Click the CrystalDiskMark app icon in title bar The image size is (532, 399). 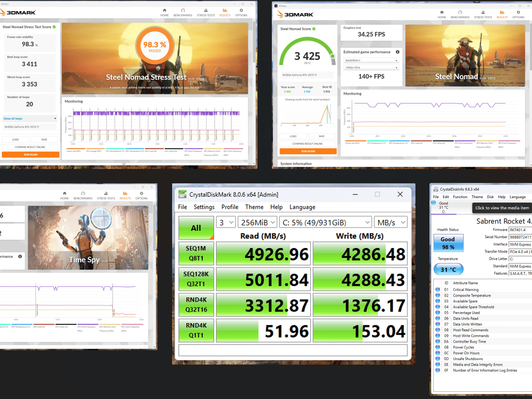(182, 194)
